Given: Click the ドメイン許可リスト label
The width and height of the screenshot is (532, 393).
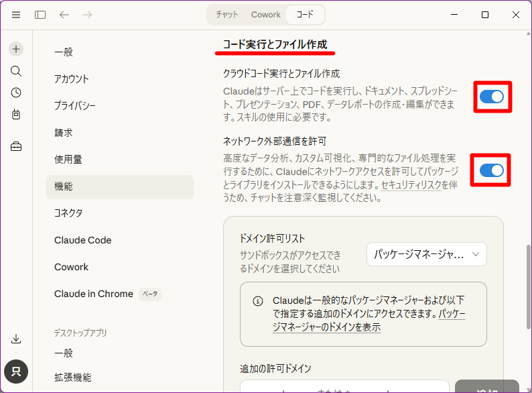Looking at the screenshot, I should [272, 239].
